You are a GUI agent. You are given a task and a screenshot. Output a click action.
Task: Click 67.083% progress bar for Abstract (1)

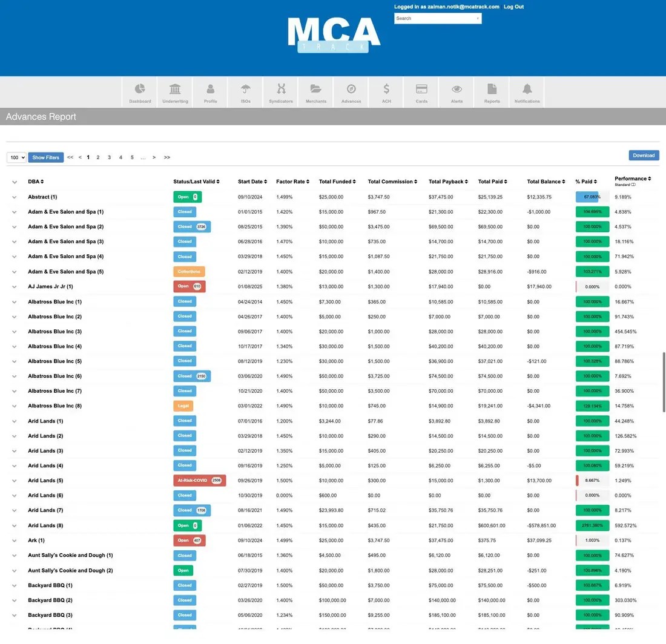pyautogui.click(x=592, y=197)
